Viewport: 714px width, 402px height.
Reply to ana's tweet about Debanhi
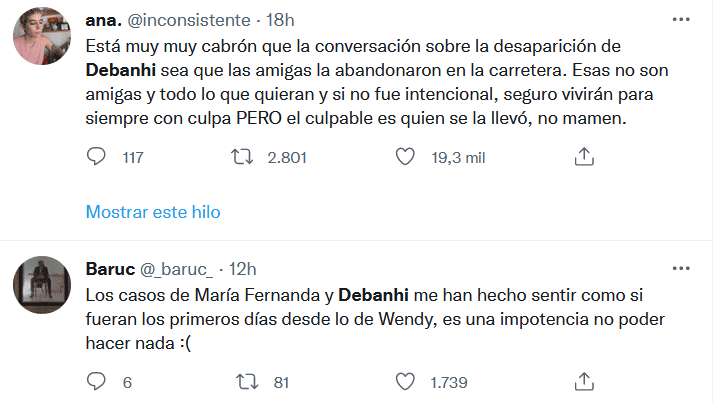97,157
